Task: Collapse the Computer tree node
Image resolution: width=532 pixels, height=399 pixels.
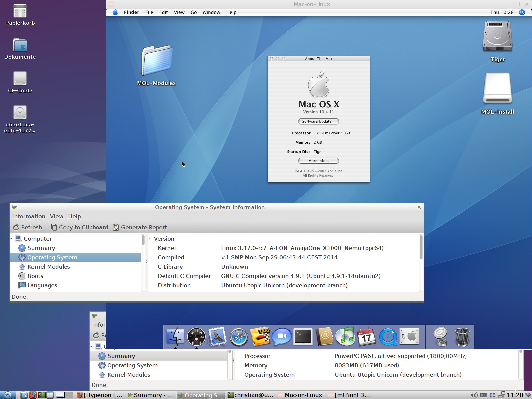Action: [x=11, y=239]
